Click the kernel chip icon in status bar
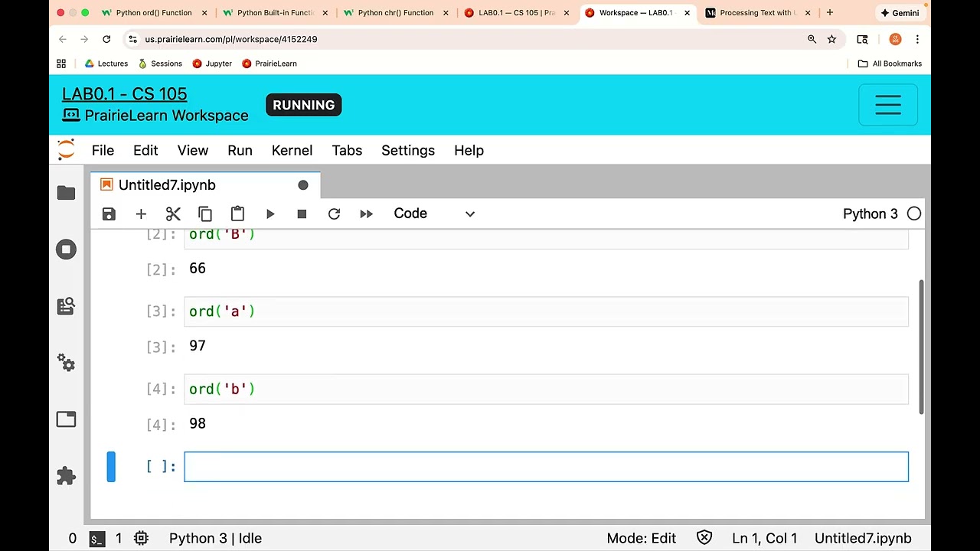This screenshot has height=551, width=980. pyautogui.click(x=141, y=538)
